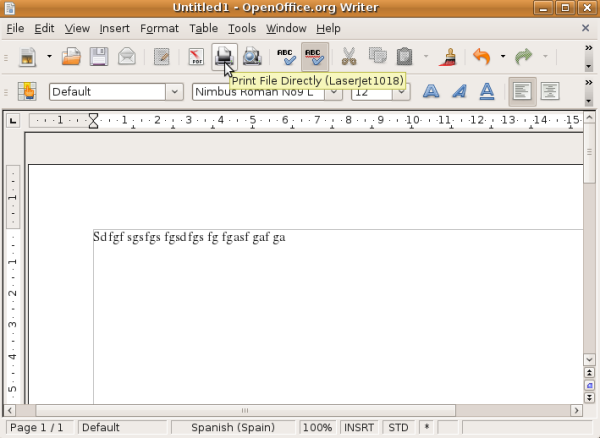
Task: Undo the last action
Action: [483, 57]
